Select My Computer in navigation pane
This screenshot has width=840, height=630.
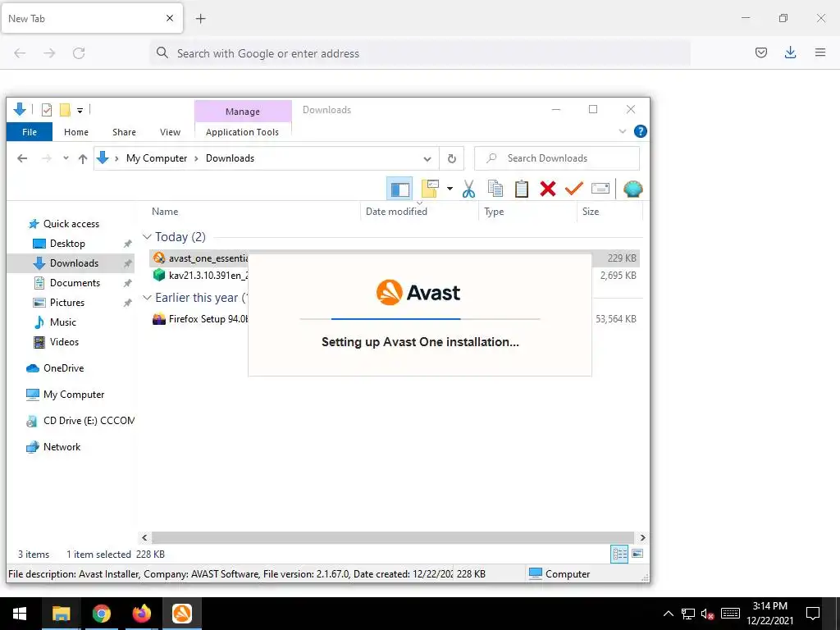(x=73, y=395)
